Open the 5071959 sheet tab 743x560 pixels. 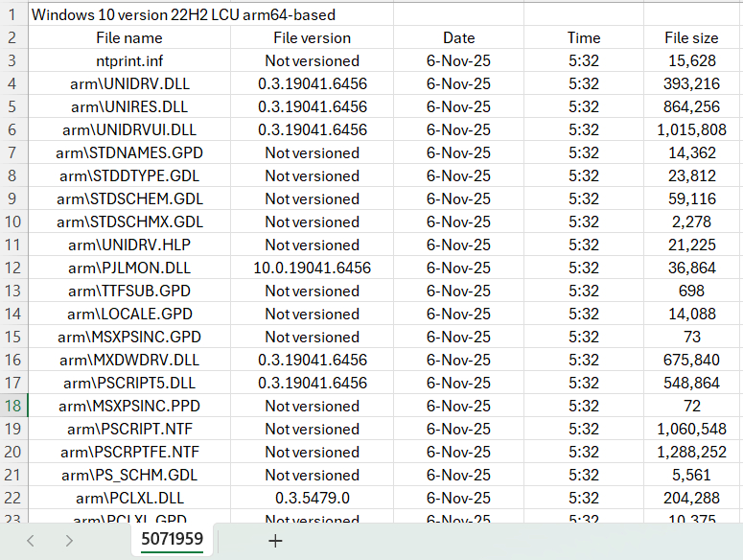(x=172, y=539)
